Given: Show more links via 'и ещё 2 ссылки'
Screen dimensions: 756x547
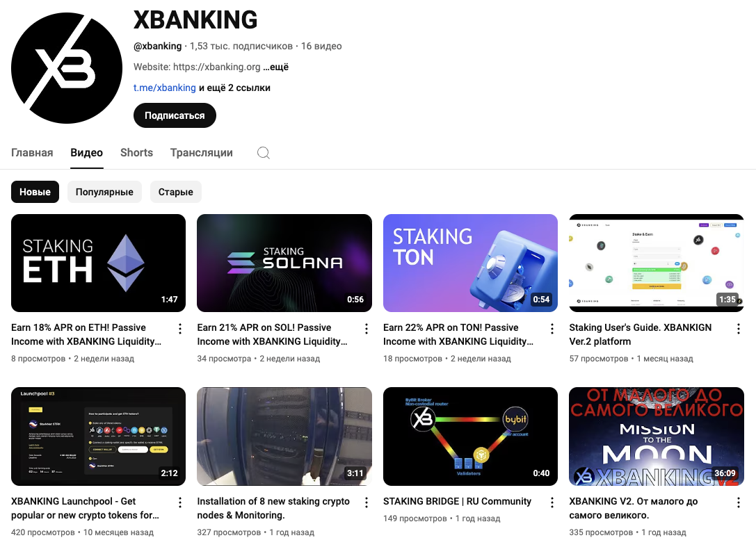Looking at the screenshot, I should (x=235, y=88).
